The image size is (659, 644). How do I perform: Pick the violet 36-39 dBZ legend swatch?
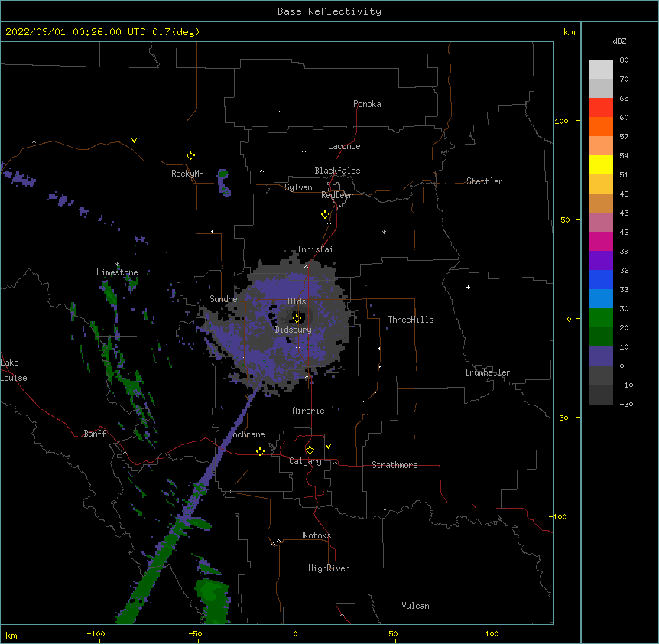(601, 261)
